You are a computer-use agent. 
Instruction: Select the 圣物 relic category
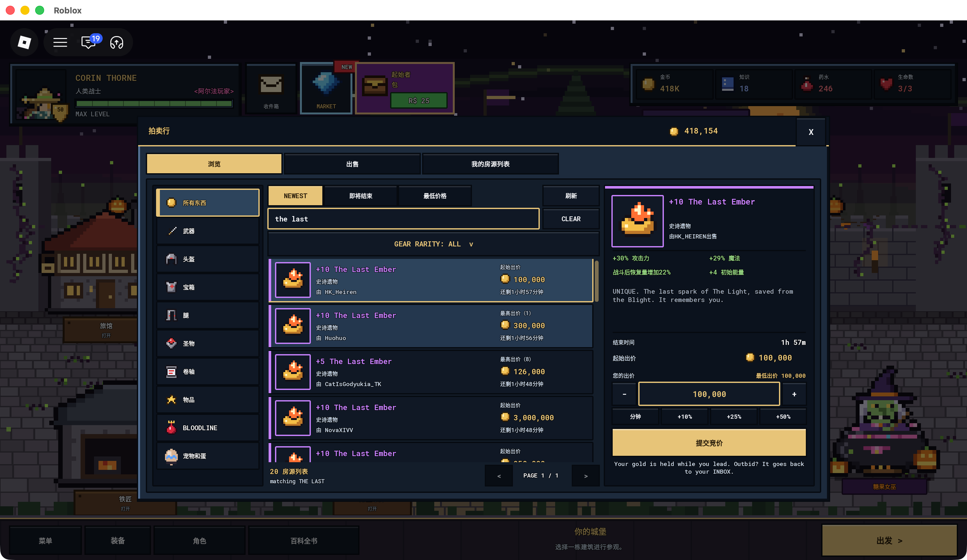(x=208, y=343)
